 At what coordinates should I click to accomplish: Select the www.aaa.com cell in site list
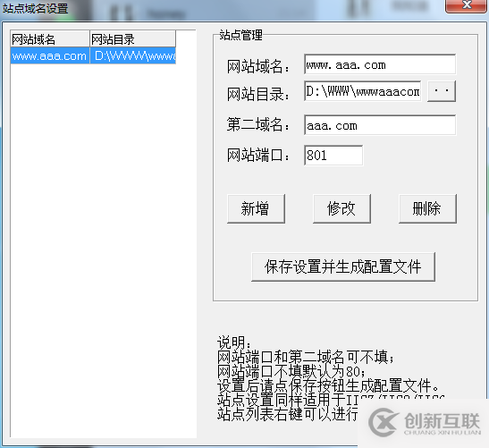coord(50,55)
